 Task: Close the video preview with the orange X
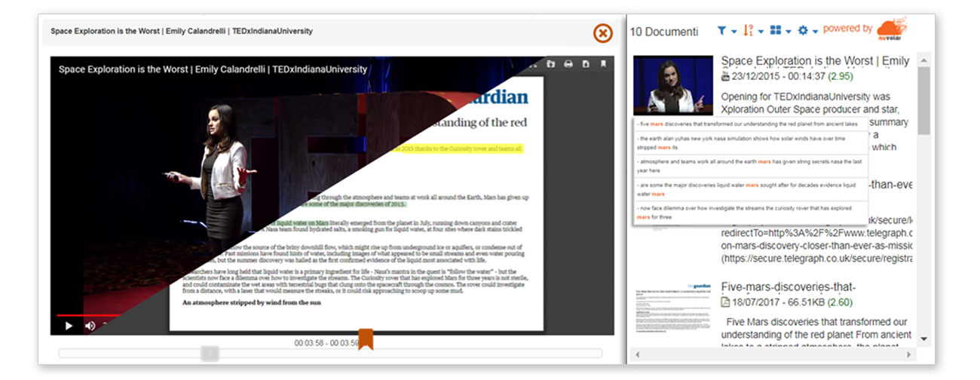(602, 33)
